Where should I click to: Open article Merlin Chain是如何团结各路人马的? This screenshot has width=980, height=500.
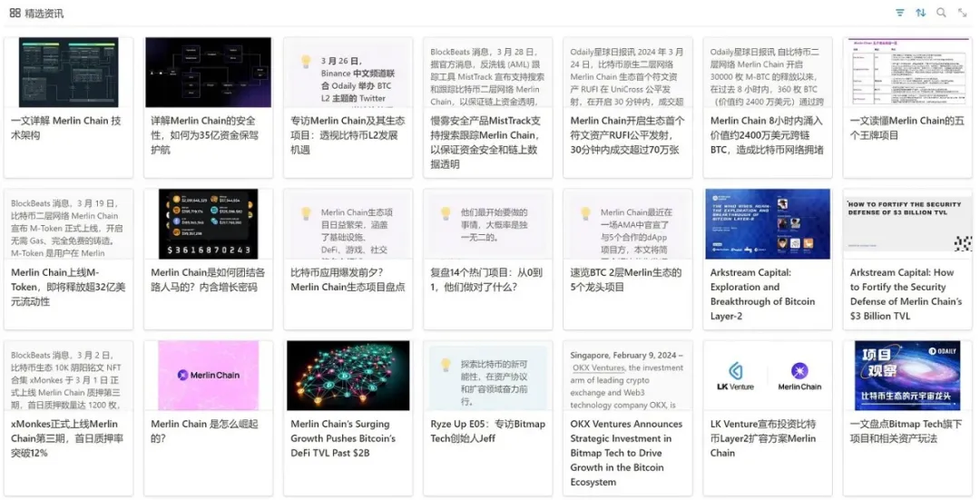[x=208, y=280]
